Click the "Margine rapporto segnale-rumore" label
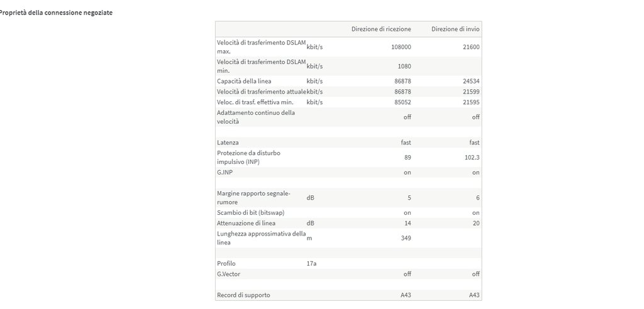The width and height of the screenshot is (644, 309). [x=253, y=198]
